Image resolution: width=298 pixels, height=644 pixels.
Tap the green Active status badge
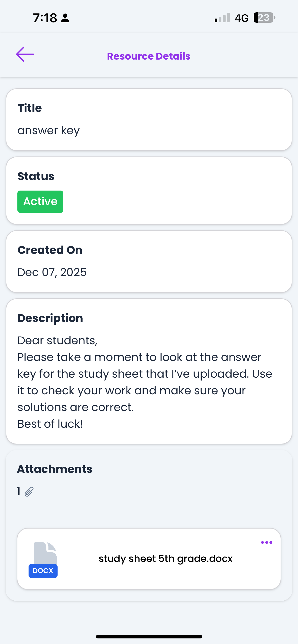click(40, 201)
